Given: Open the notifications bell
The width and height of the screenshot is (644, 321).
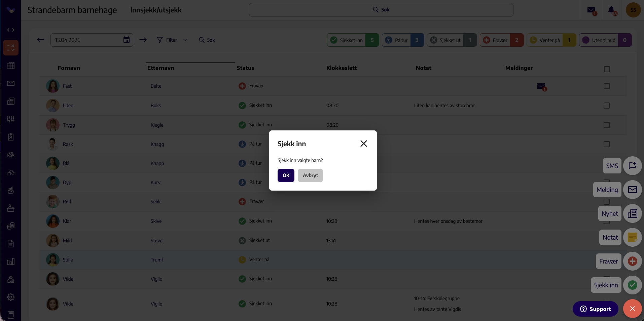Looking at the screenshot, I should (x=612, y=10).
